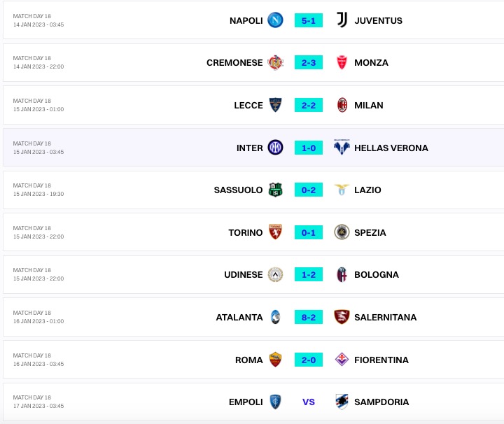This screenshot has height=424, width=504.
Task: Click the Sassuolo team name
Action: point(238,190)
